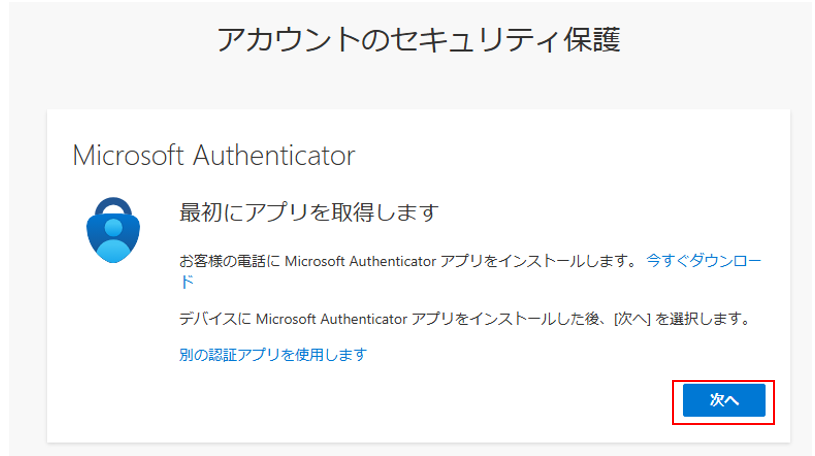Click the 次へ button
Viewport: 815px width, 456px height.
(x=724, y=400)
